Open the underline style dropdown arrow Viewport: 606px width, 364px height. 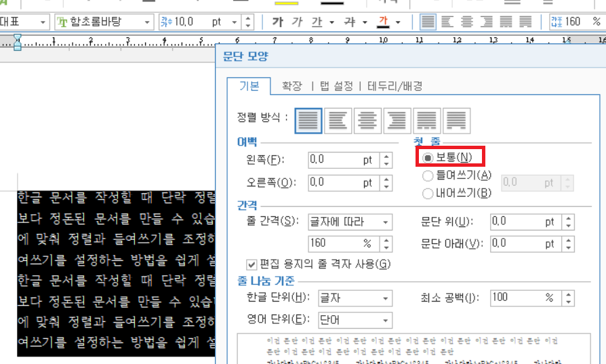(331, 22)
